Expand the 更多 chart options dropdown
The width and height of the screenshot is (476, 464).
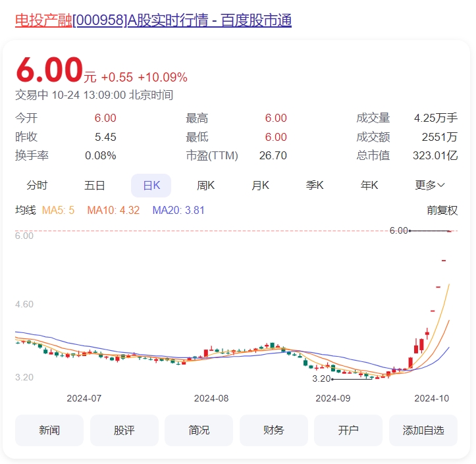click(429, 185)
